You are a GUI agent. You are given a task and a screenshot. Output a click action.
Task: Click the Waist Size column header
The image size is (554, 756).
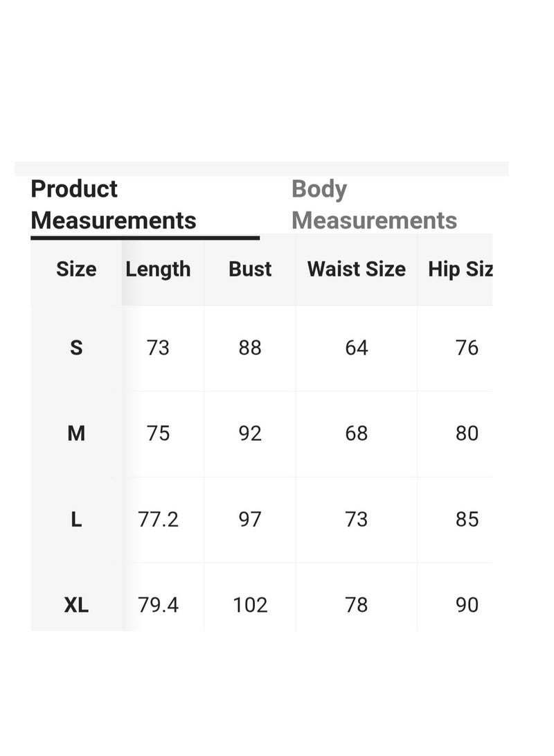[x=357, y=269]
